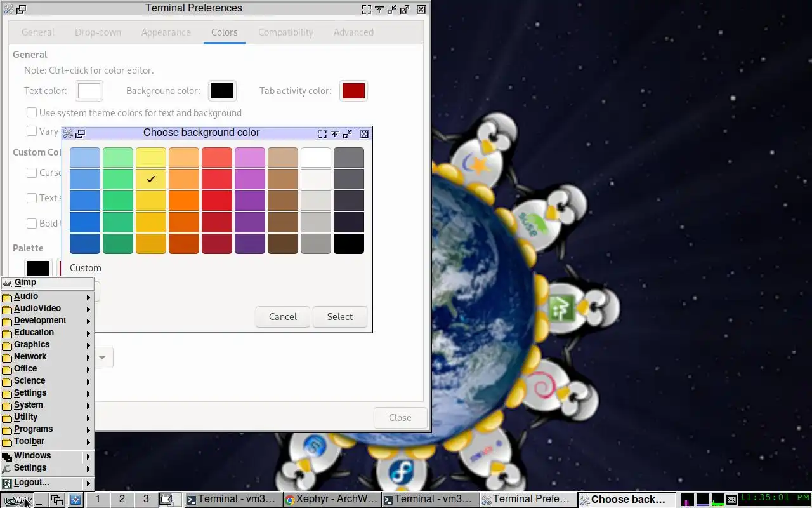This screenshot has width=812, height=508.
Task: Open the IceWM start menu button
Action: coord(16,500)
